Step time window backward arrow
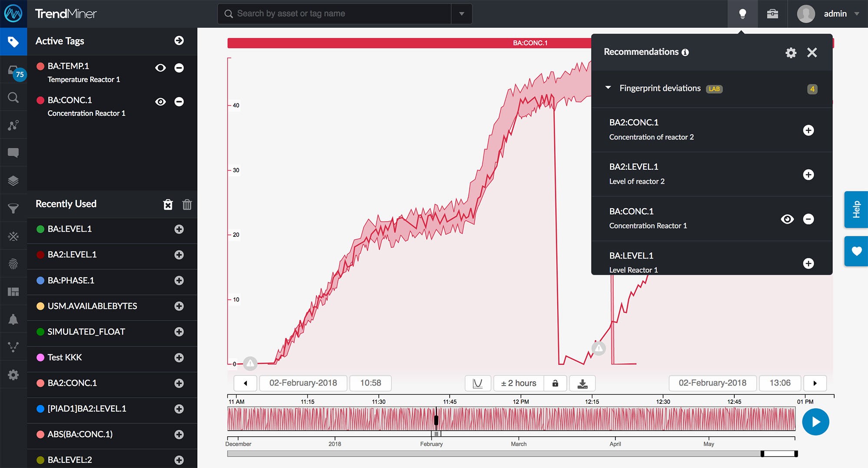The width and height of the screenshot is (868, 468). [245, 383]
